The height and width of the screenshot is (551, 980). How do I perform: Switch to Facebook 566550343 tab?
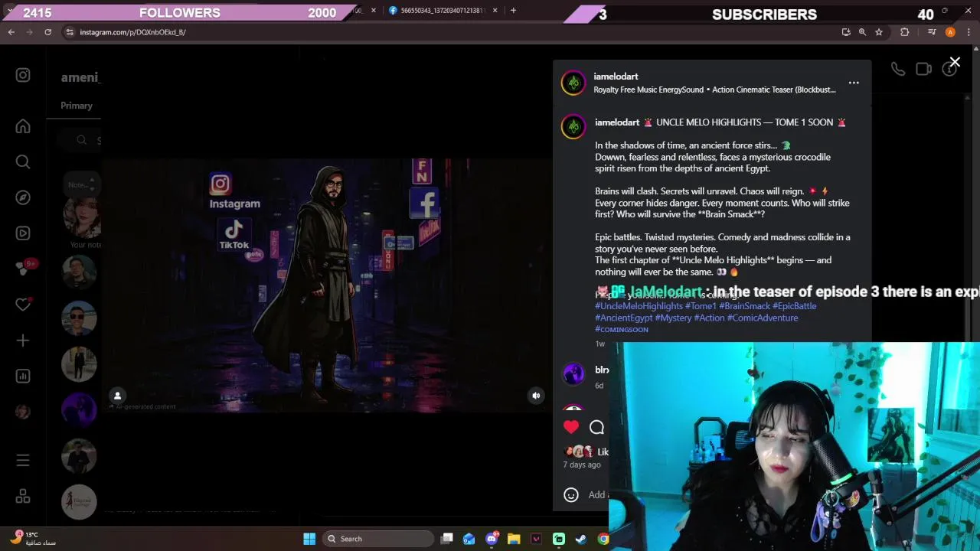point(443,11)
